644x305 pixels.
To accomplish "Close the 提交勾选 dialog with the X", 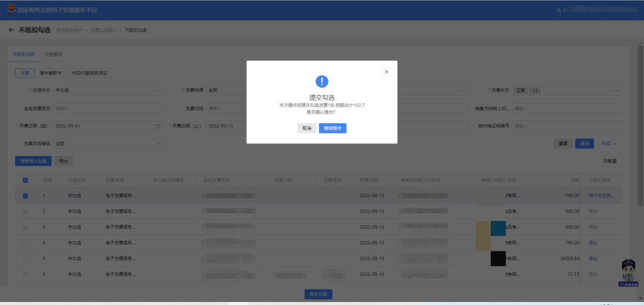I will (386, 71).
